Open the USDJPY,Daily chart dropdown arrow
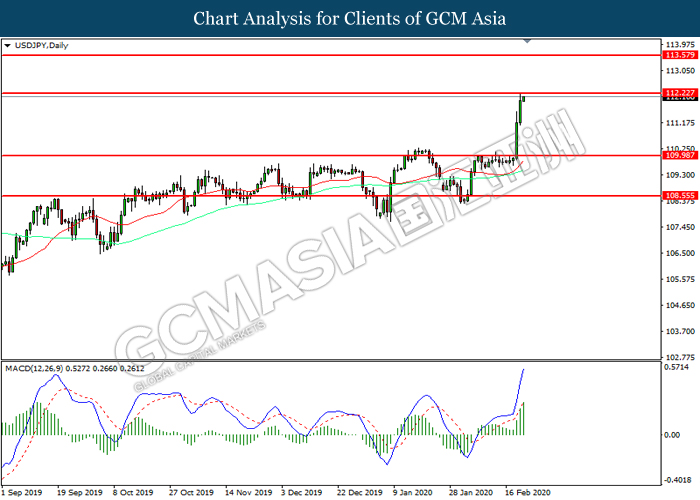700x500 pixels. coord(7,46)
